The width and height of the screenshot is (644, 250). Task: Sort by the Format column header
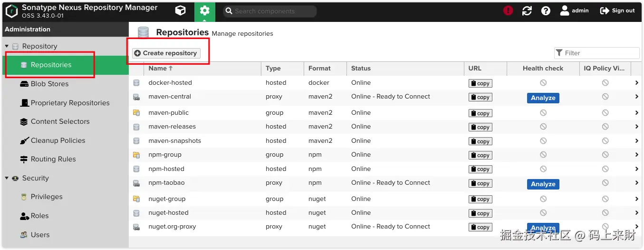[x=325, y=68]
